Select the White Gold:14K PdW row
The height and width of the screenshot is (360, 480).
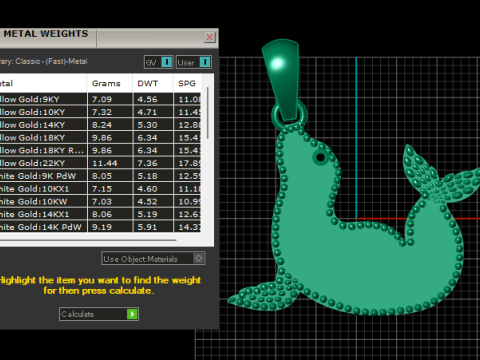click(100, 227)
